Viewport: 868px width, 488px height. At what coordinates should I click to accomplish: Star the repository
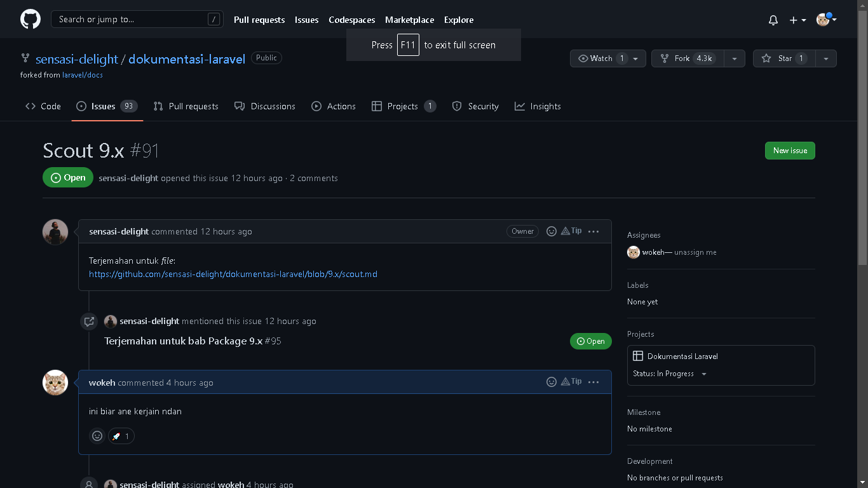tap(784, 58)
